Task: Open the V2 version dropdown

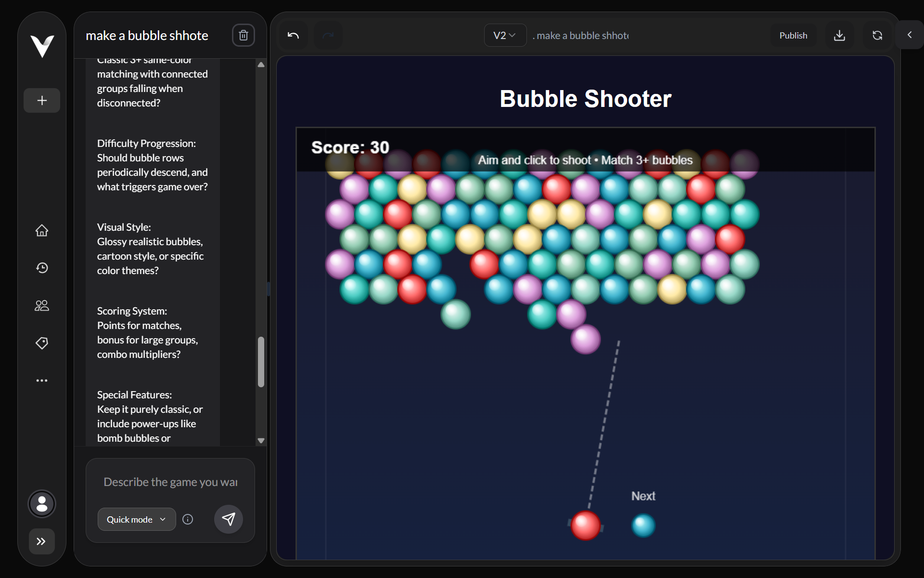Action: (x=504, y=35)
